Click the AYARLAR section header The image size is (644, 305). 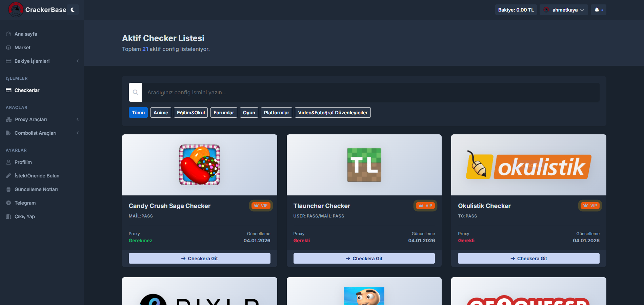(16, 150)
